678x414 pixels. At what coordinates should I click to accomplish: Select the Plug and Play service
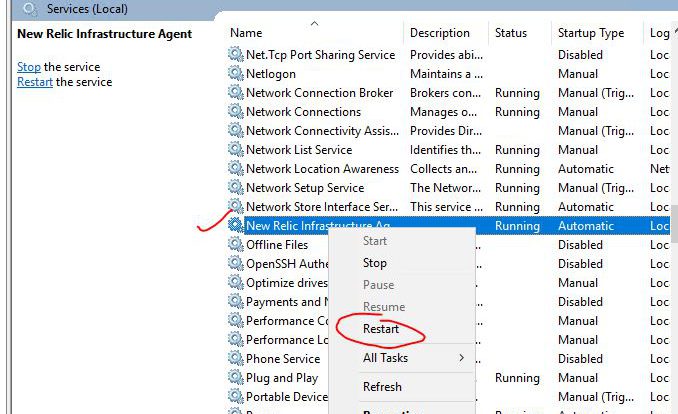point(282,378)
